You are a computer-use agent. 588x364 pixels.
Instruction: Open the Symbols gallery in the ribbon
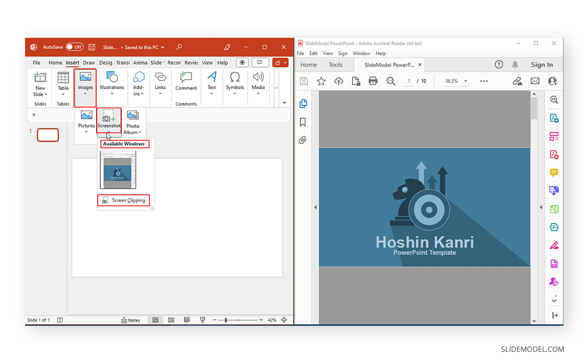[235, 83]
